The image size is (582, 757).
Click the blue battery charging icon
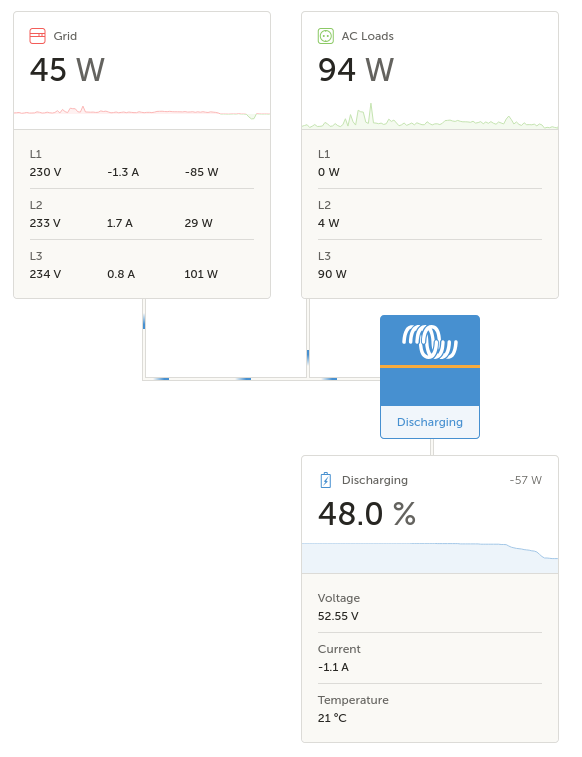click(326, 480)
